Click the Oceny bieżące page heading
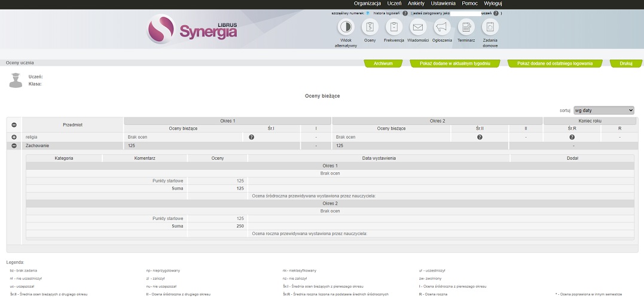 click(x=322, y=96)
